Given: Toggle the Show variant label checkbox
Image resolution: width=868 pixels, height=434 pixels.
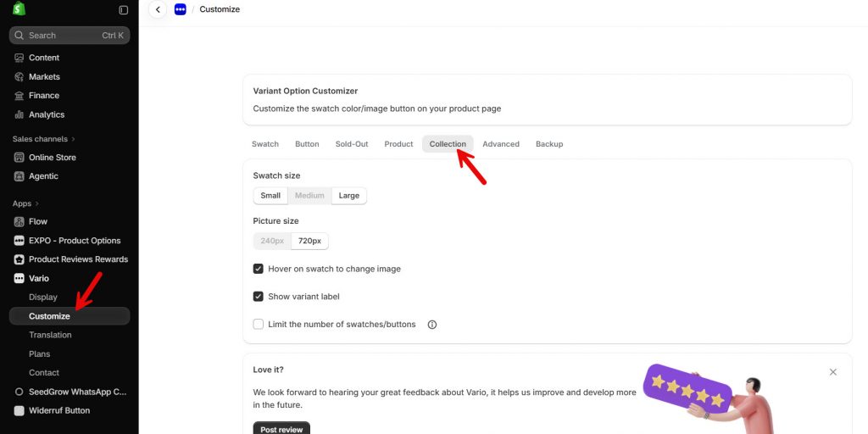Looking at the screenshot, I should click(x=258, y=296).
